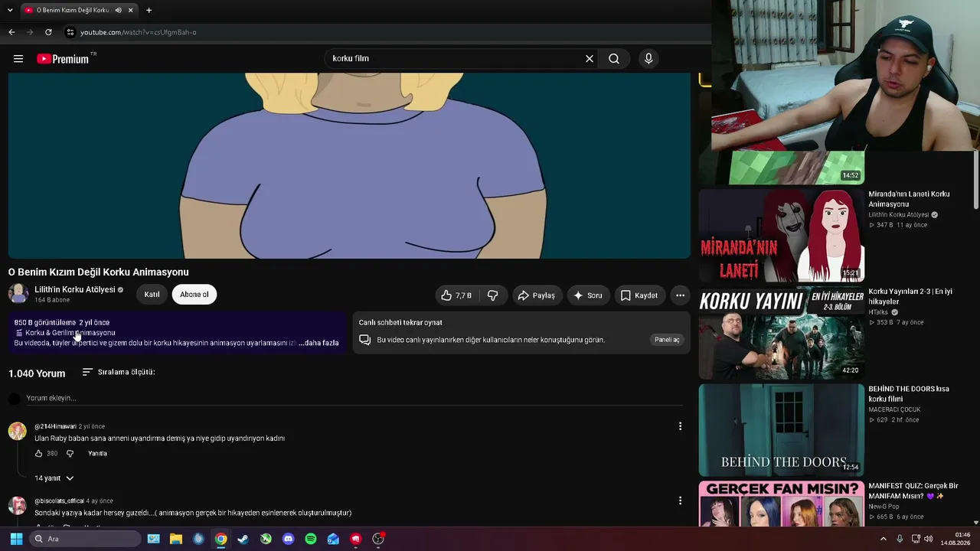Start voice search with the microphone
Viewport: 980px width, 551px height.
[648, 59]
